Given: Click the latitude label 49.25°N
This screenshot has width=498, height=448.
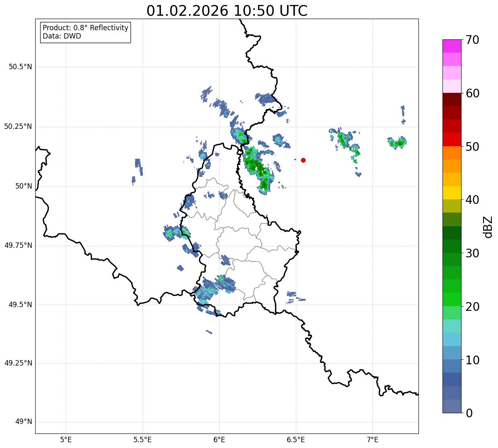Looking at the screenshot, I should tap(18, 363).
